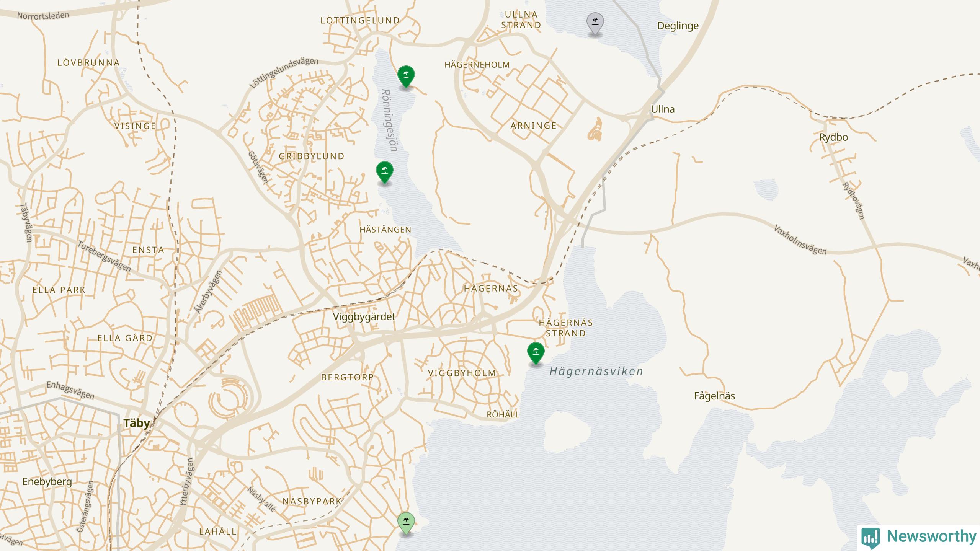Click the Arninge district label
980x551 pixels.
pyautogui.click(x=534, y=126)
